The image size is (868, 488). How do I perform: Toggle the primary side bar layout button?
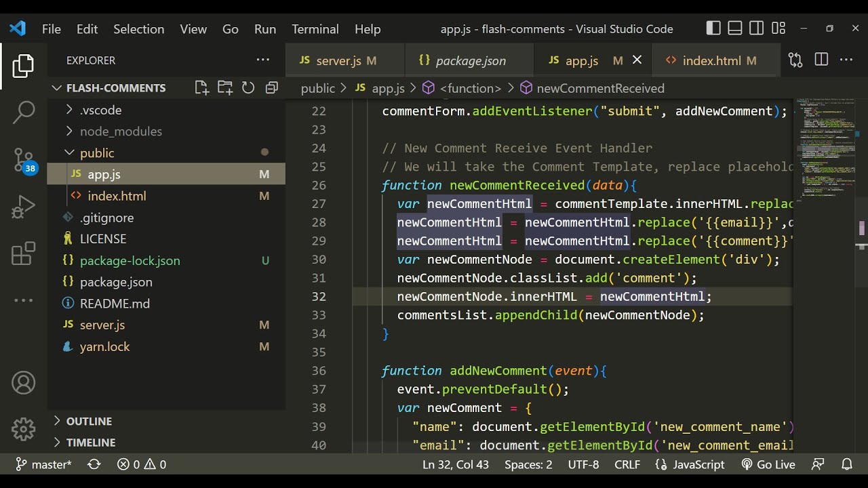tap(713, 28)
